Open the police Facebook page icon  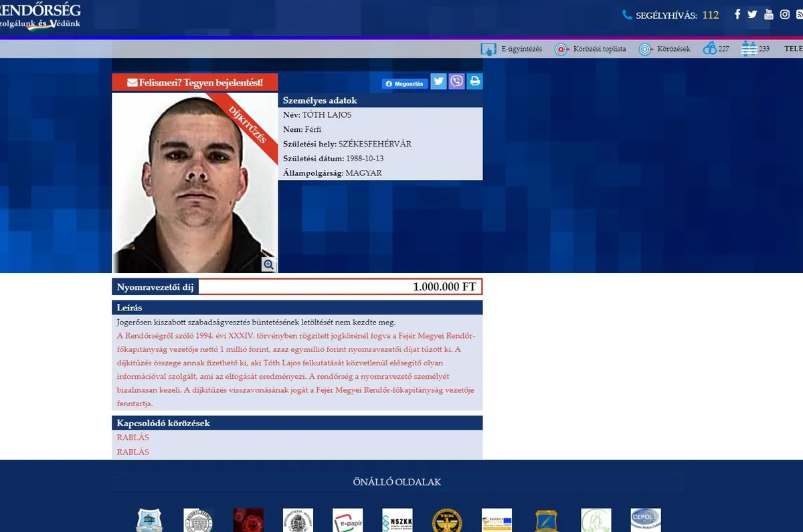[x=737, y=14]
